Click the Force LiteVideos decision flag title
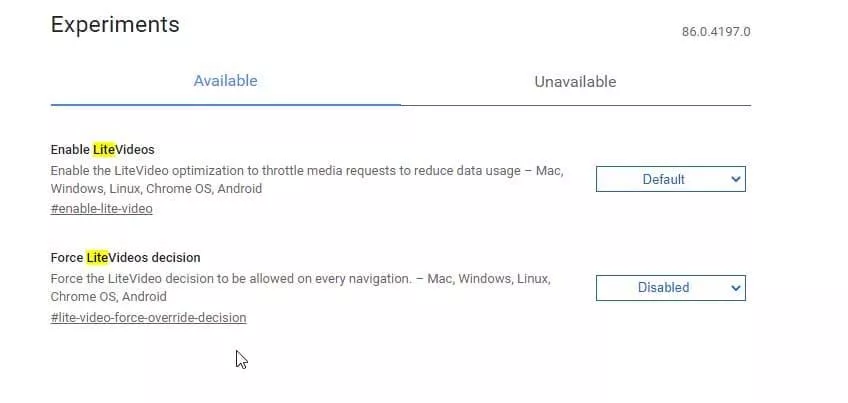This screenshot has width=848, height=403. [x=125, y=257]
